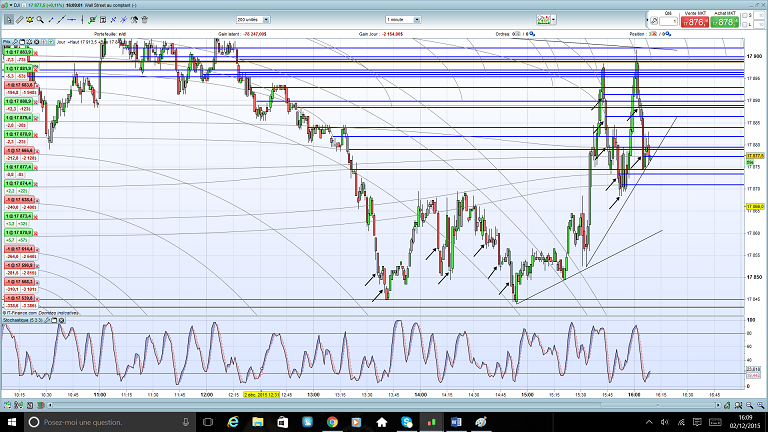Click the first bottom-left chart icon

[x=7, y=405]
